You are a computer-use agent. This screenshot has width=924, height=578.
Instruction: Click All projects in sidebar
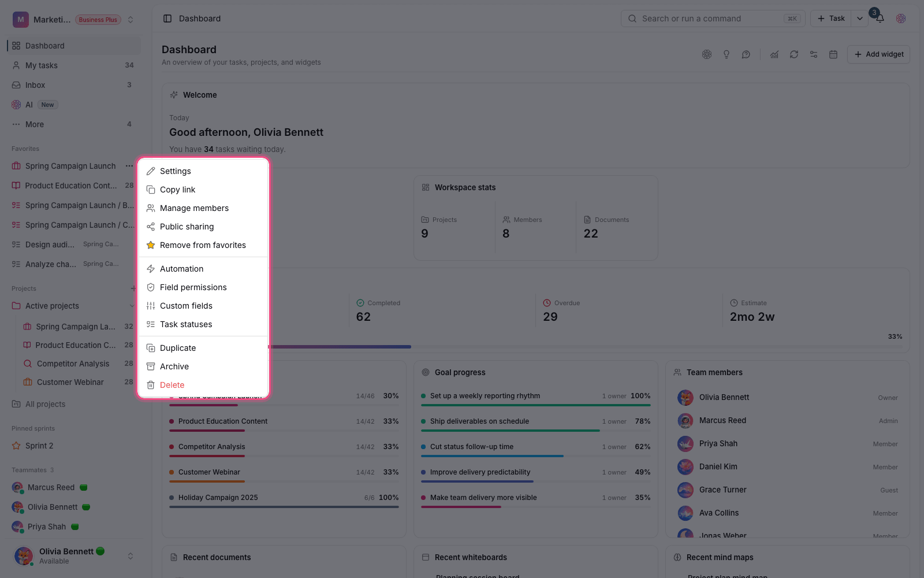[74, 404]
